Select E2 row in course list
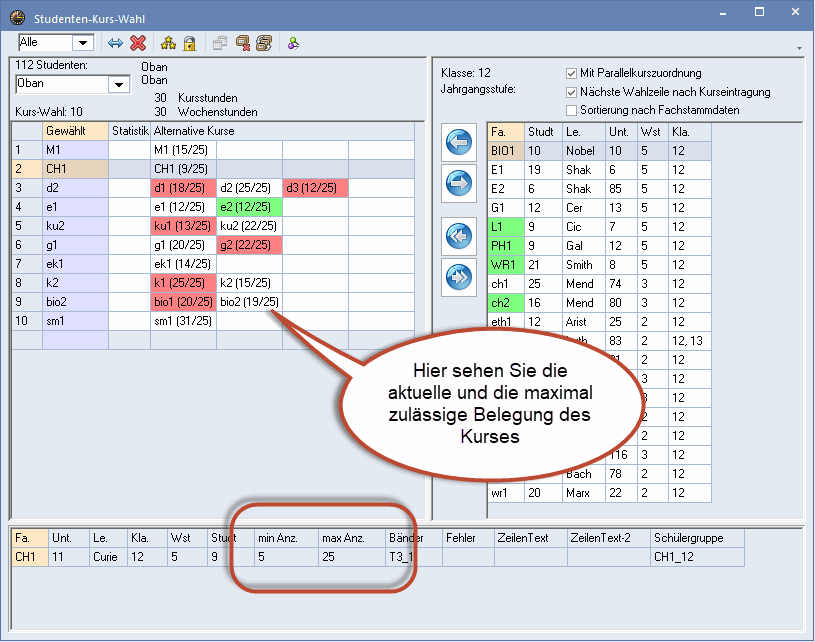Image resolution: width=815 pixels, height=642 pixels. 599,189
